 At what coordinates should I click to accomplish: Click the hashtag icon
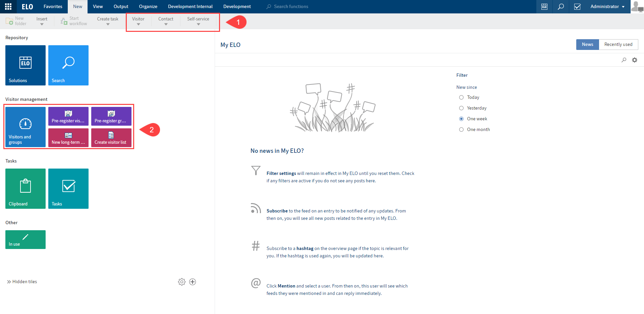[x=256, y=246]
